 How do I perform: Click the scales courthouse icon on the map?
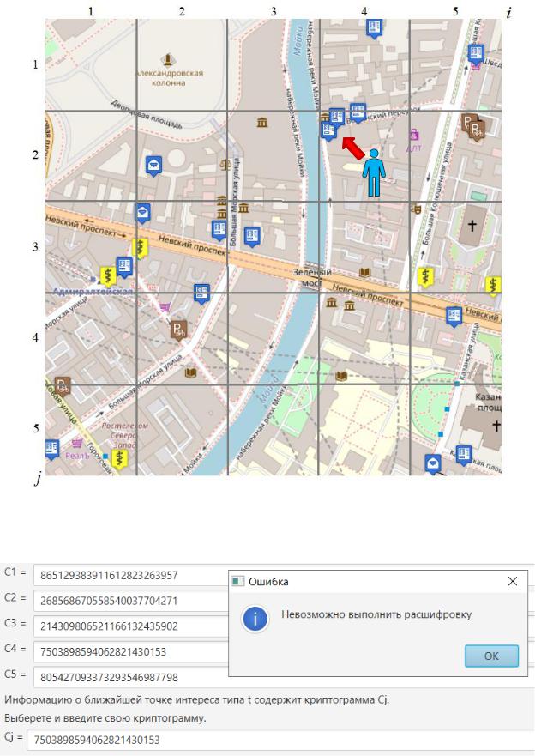tap(225, 166)
